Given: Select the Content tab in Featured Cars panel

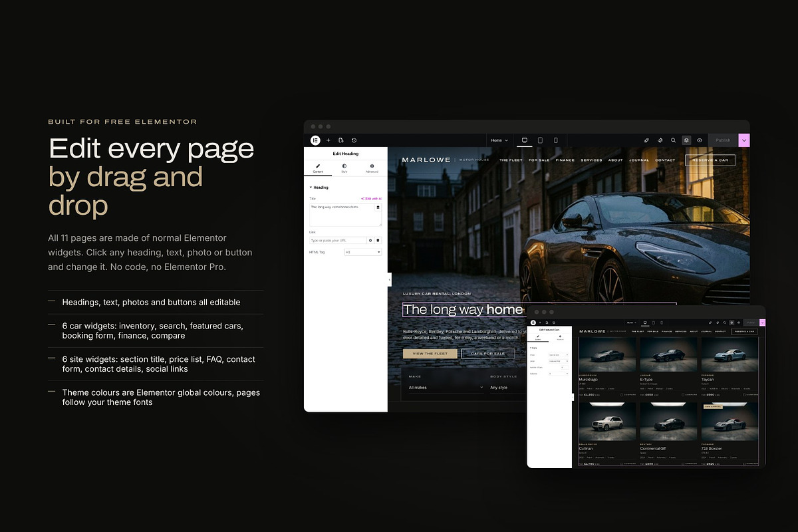Looking at the screenshot, I should tap(537, 338).
